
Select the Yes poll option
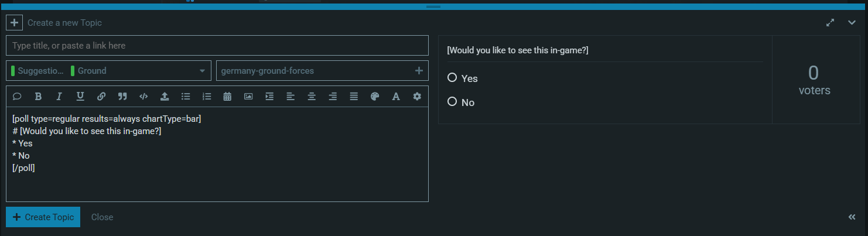452,78
